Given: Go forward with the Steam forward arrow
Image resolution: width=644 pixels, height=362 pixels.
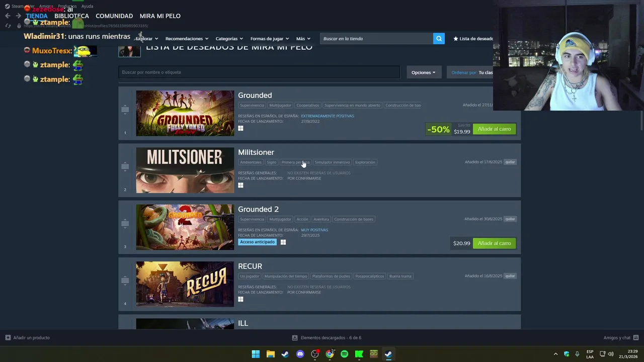Looking at the screenshot, I should pyautogui.click(x=18, y=16).
